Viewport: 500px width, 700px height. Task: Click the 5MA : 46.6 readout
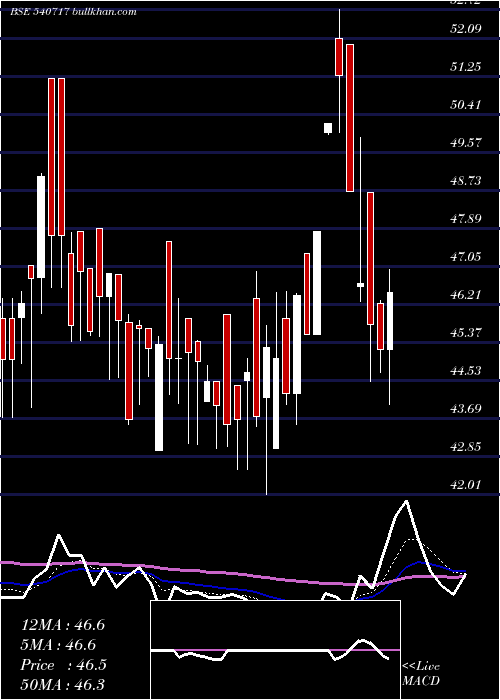click(58, 645)
